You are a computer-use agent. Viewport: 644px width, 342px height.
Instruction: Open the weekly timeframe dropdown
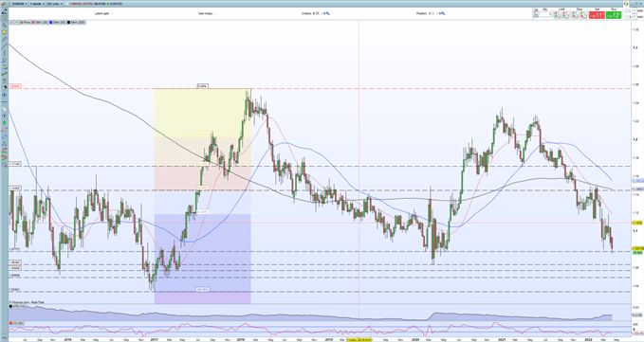click(x=37, y=4)
